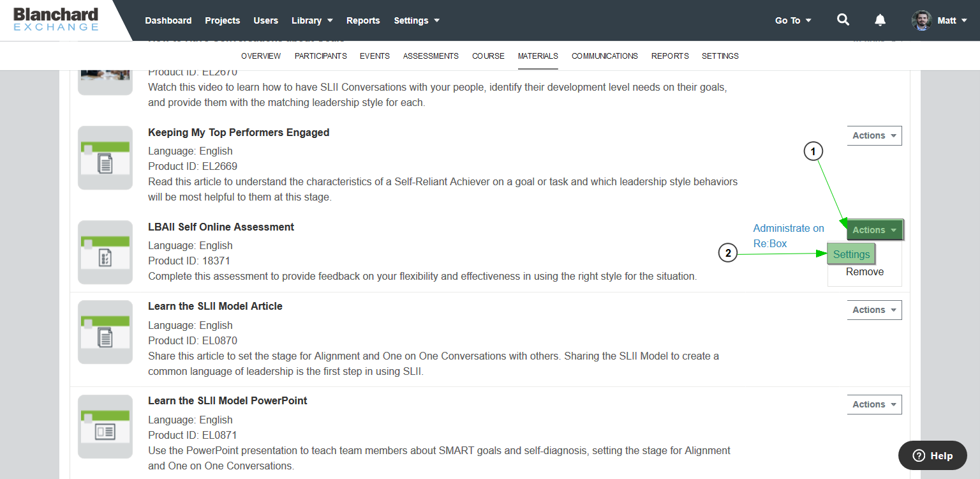This screenshot has width=980, height=479.
Task: Open notifications bell icon
Action: coord(880,20)
